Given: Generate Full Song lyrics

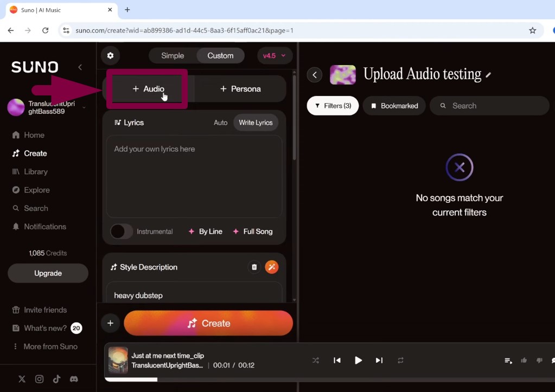Looking at the screenshot, I should pyautogui.click(x=253, y=232).
